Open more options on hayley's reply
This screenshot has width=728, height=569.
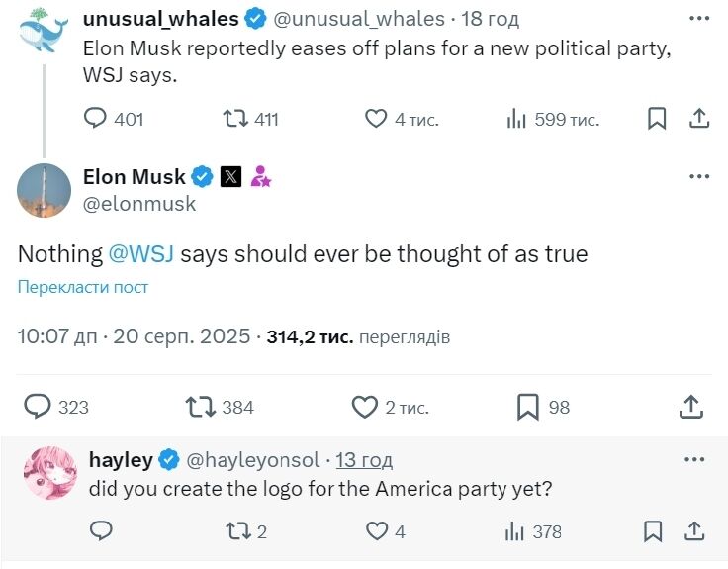[x=699, y=460]
